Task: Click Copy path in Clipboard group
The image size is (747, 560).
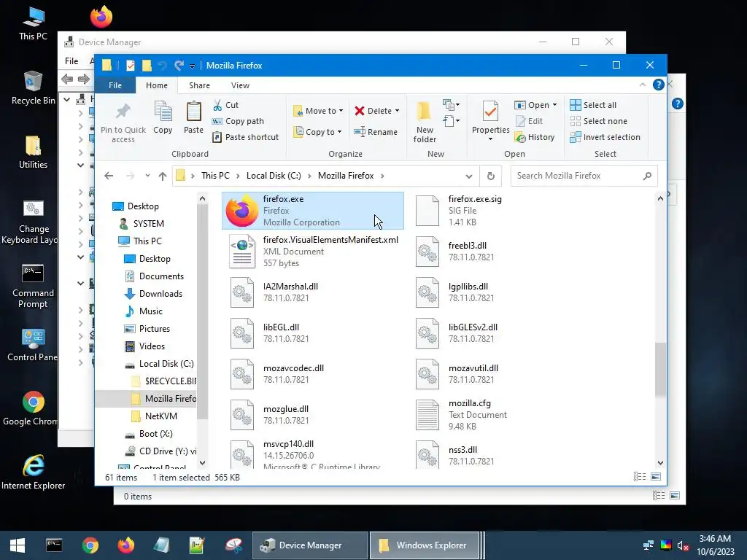Action: 239,121
